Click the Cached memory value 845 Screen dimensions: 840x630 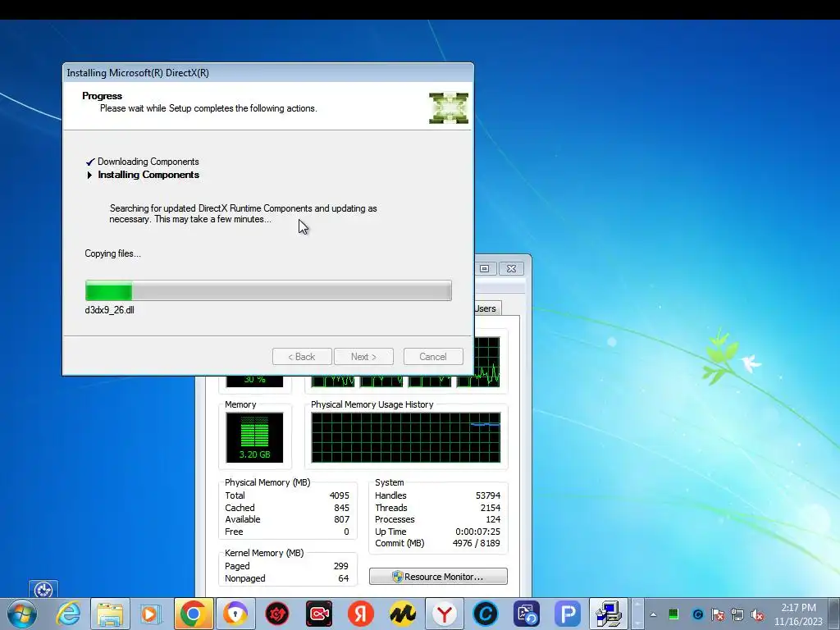pos(341,508)
